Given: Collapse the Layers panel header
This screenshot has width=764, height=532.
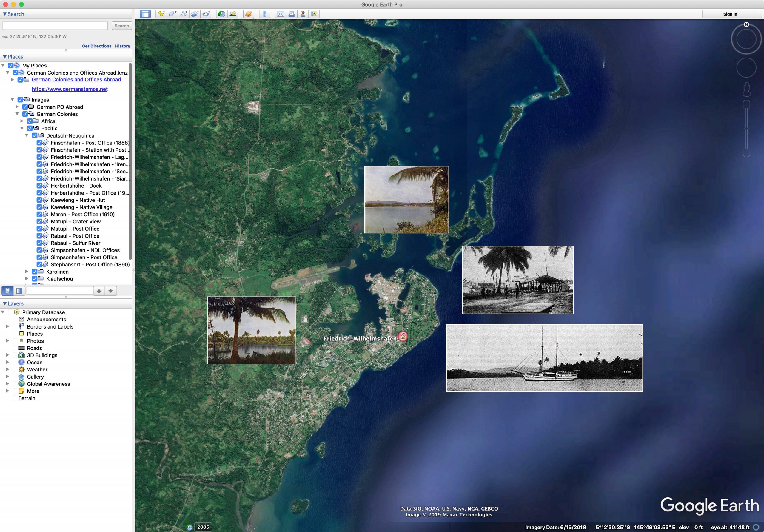Looking at the screenshot, I should (5, 303).
